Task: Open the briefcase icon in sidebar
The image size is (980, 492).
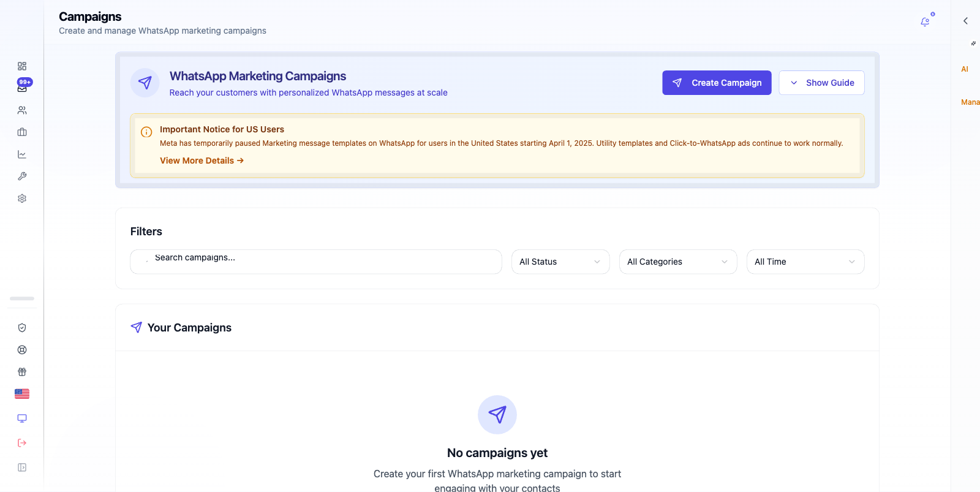Action: tap(22, 132)
